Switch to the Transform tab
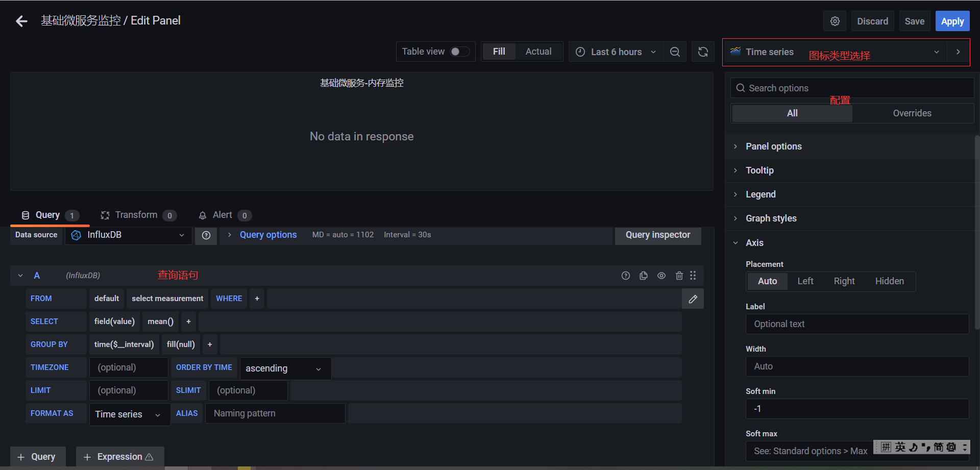 click(138, 215)
